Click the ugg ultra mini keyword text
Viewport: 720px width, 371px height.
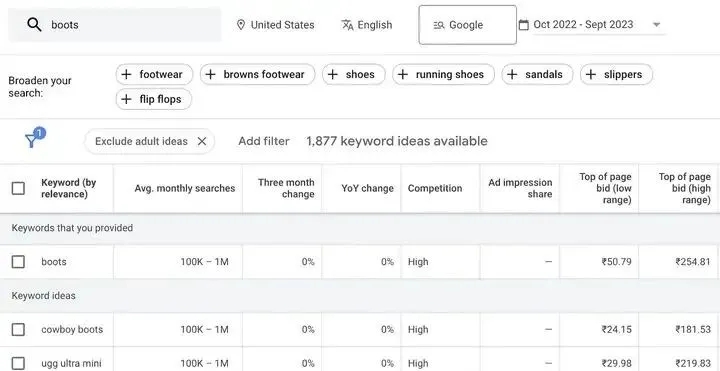pos(71,363)
